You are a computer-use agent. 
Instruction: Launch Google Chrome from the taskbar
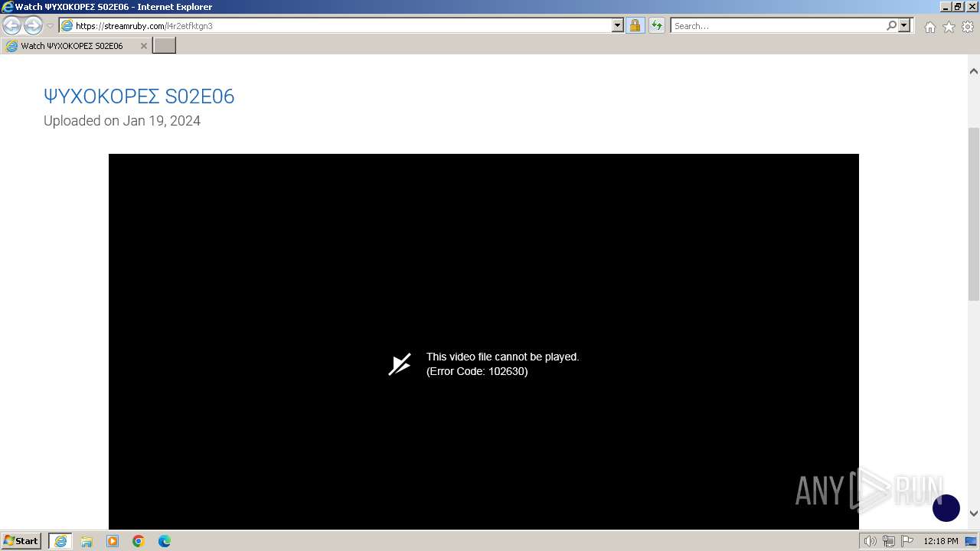tap(139, 541)
